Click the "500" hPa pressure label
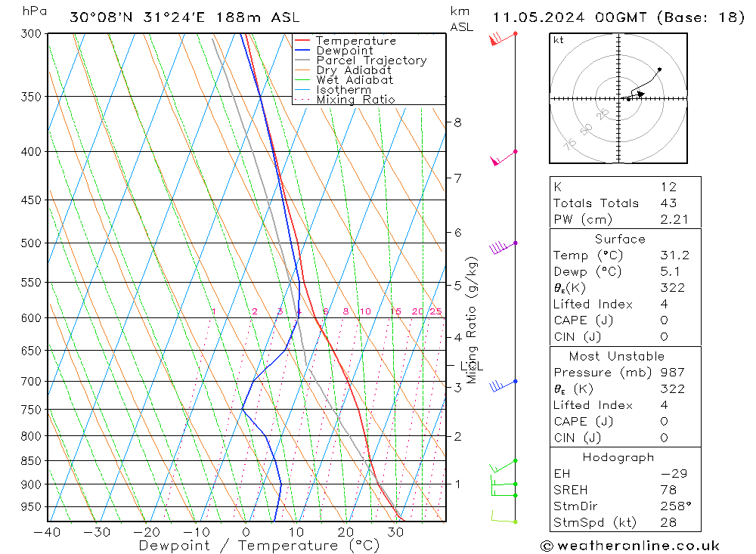Viewport: 756px width, 554px height. [31, 243]
